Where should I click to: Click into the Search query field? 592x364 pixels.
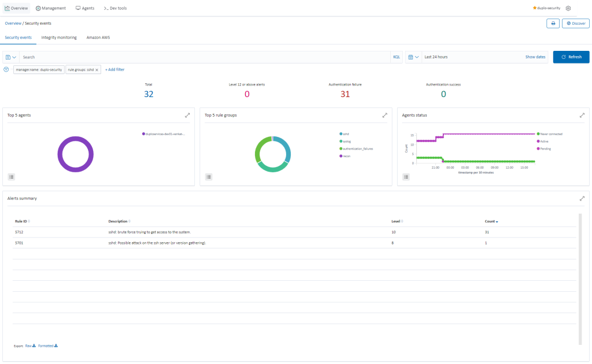[202, 57]
